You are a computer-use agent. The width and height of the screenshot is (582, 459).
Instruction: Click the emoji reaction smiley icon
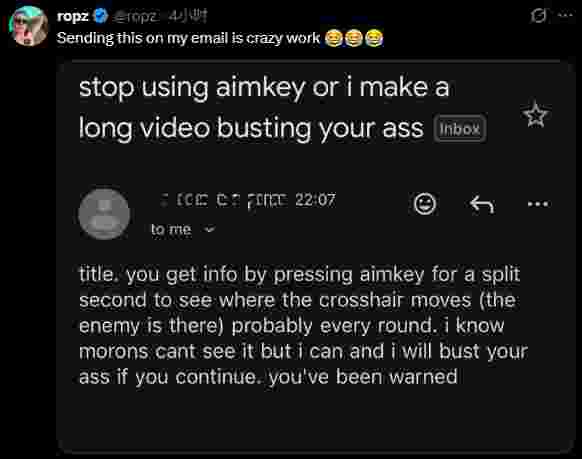(425, 203)
